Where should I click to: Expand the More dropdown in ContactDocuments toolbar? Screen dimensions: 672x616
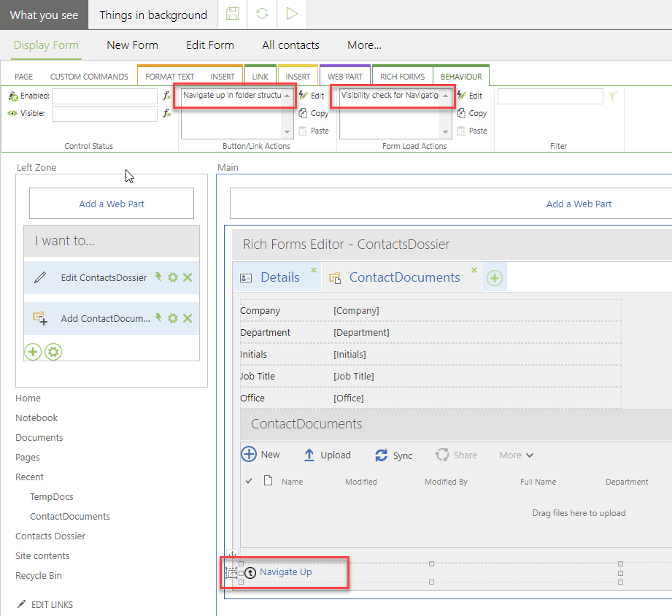pyautogui.click(x=516, y=455)
